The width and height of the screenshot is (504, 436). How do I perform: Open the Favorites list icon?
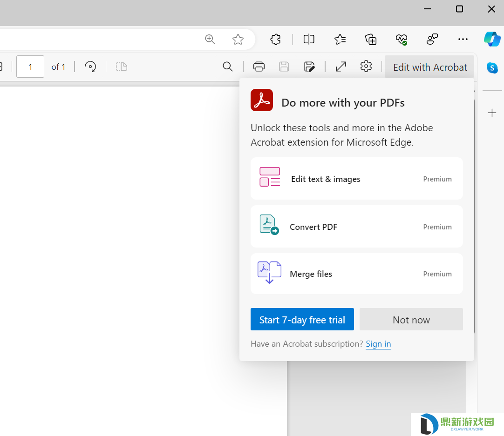tap(340, 39)
